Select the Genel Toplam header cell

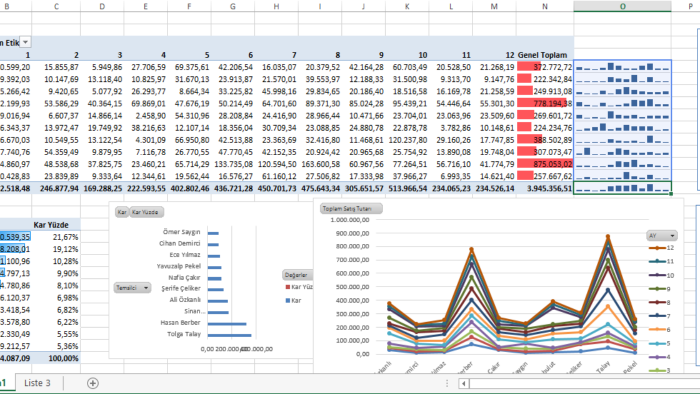(545, 55)
